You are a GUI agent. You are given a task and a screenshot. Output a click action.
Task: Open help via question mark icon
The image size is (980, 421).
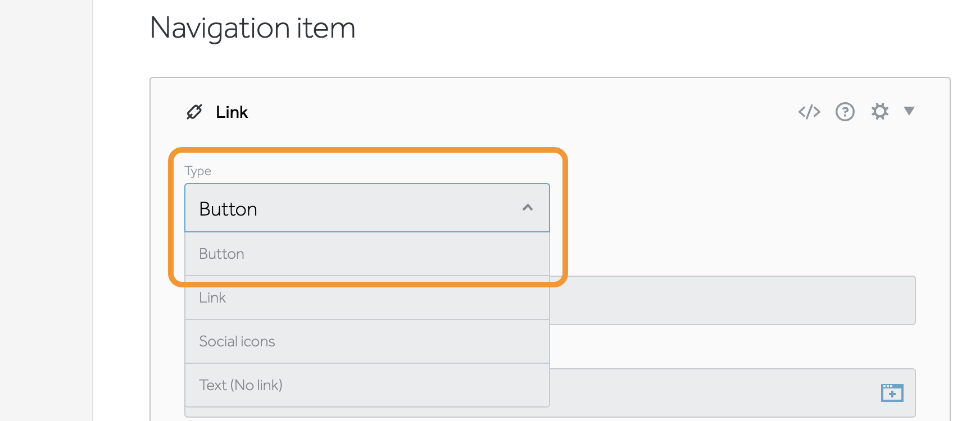point(845,112)
